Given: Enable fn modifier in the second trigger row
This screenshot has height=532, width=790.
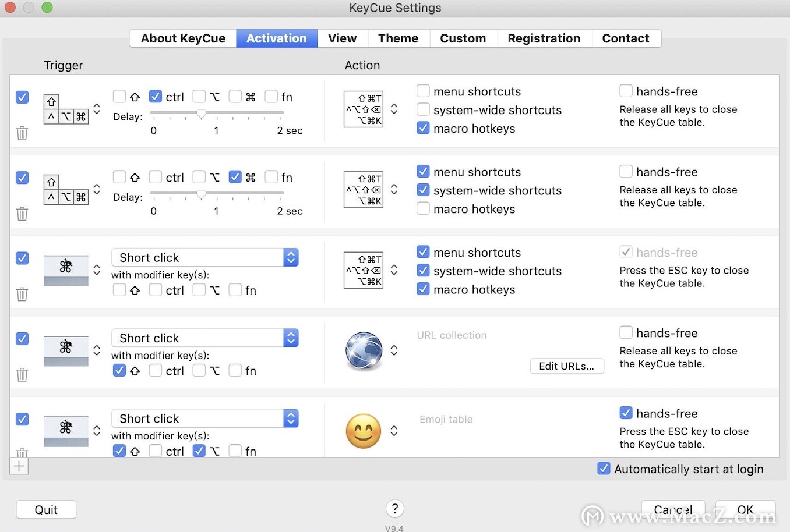Looking at the screenshot, I should [271, 176].
